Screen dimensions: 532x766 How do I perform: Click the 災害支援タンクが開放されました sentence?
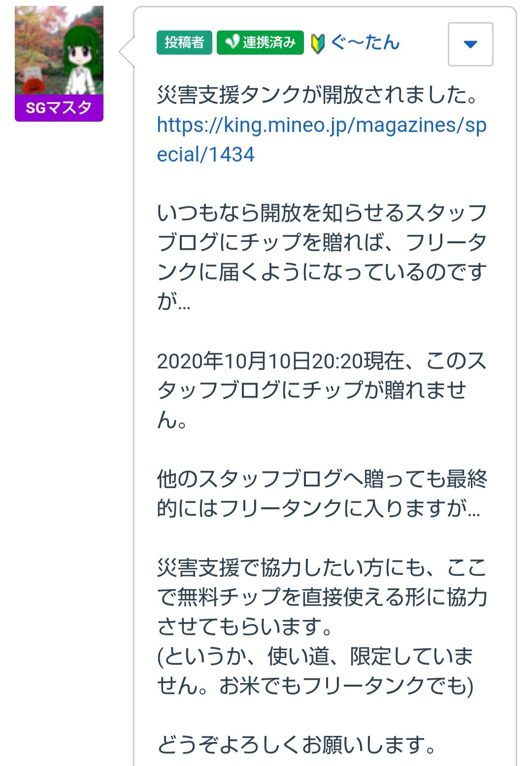pos(317,95)
